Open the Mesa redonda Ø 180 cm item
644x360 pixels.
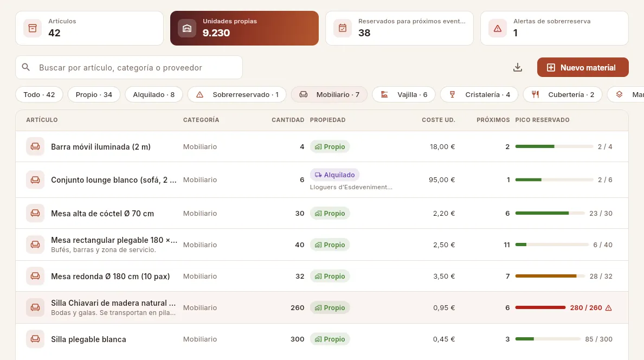pos(110,276)
